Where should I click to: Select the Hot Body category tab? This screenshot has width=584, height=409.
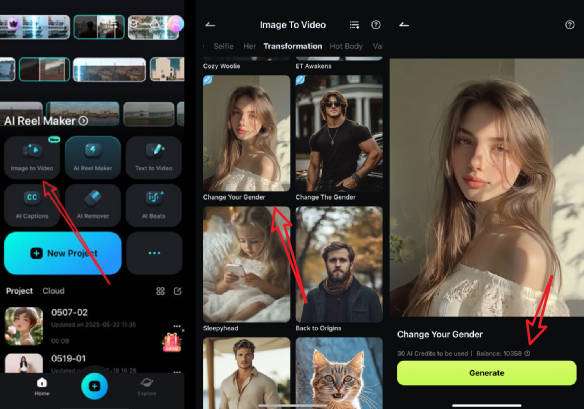tap(346, 46)
